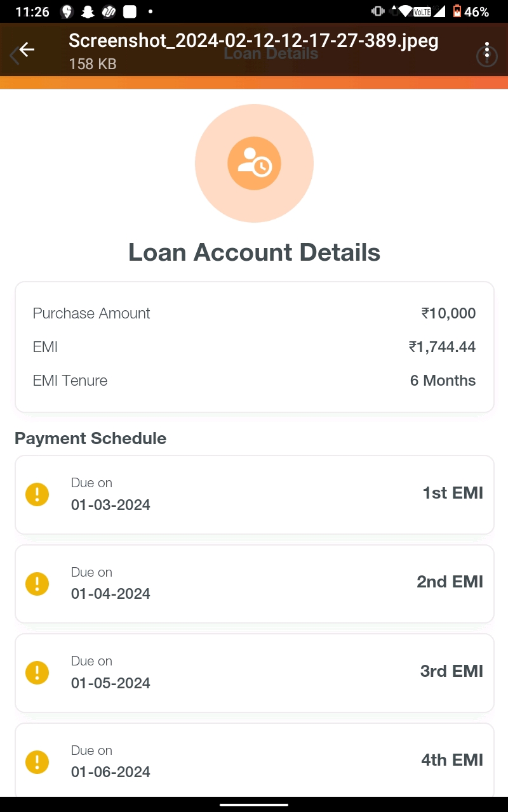The image size is (508, 812).
Task: Tap the Purchase Amount row
Action: pos(254,313)
